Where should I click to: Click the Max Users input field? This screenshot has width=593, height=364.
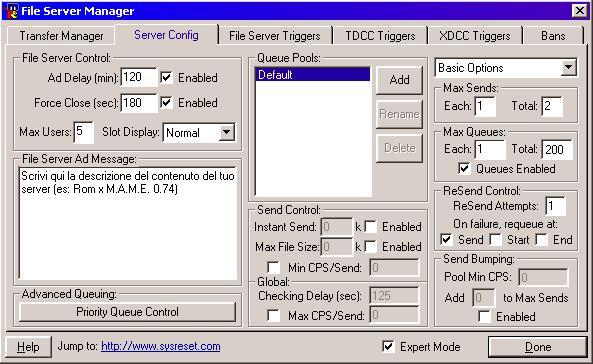[83, 132]
